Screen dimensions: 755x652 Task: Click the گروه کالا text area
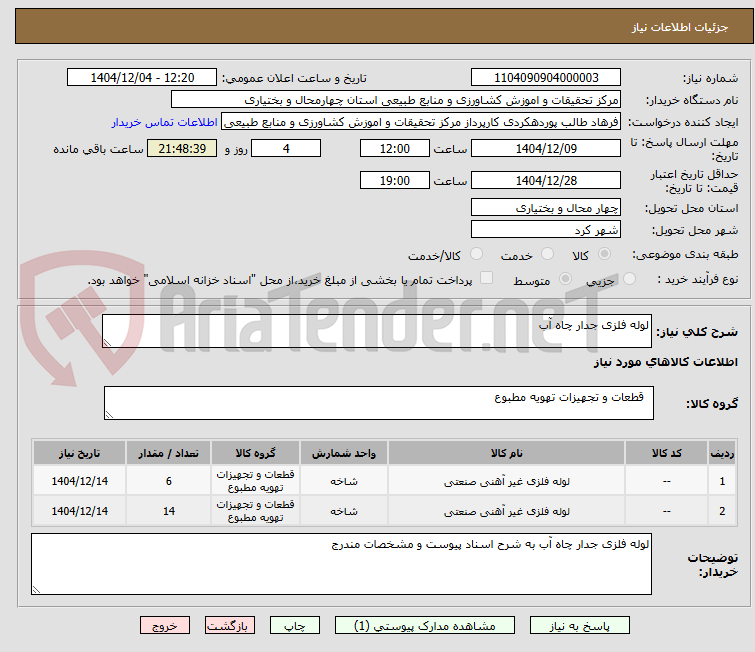pyautogui.click(x=378, y=403)
